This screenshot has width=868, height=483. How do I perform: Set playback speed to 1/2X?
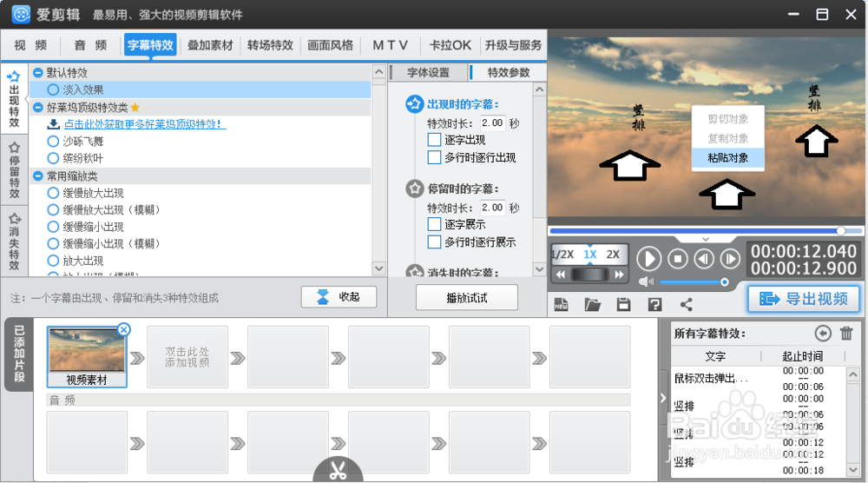click(563, 255)
